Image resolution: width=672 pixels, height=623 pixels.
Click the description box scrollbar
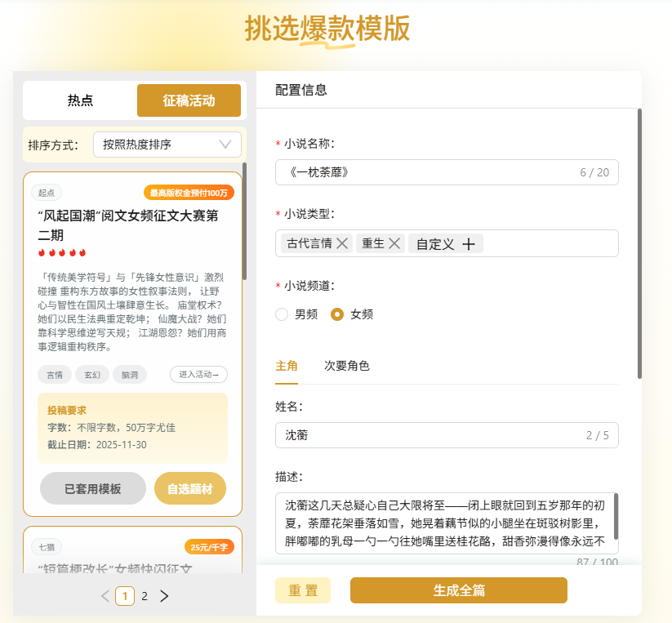pos(616,516)
